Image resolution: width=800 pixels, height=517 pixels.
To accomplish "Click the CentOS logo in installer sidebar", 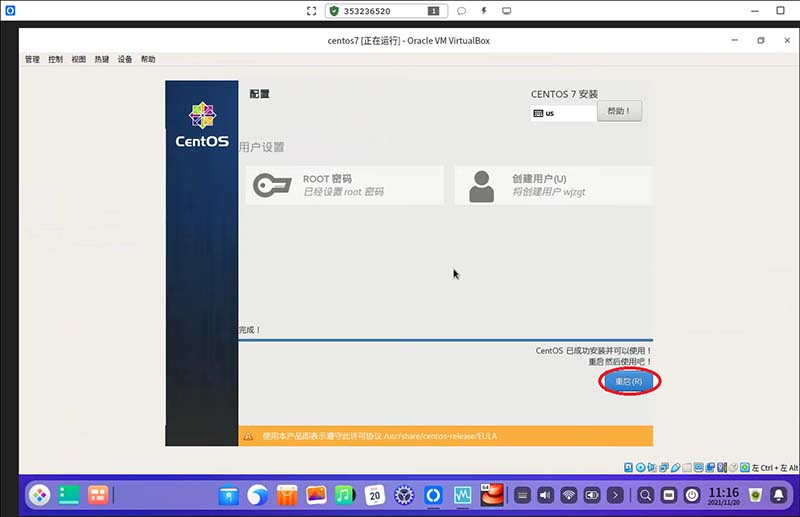I will pos(202,125).
